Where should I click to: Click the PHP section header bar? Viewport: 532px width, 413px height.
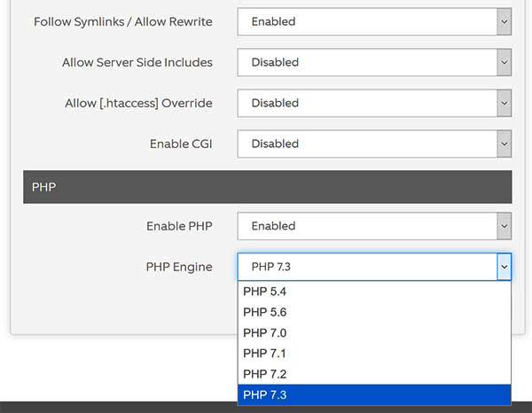coord(268,187)
